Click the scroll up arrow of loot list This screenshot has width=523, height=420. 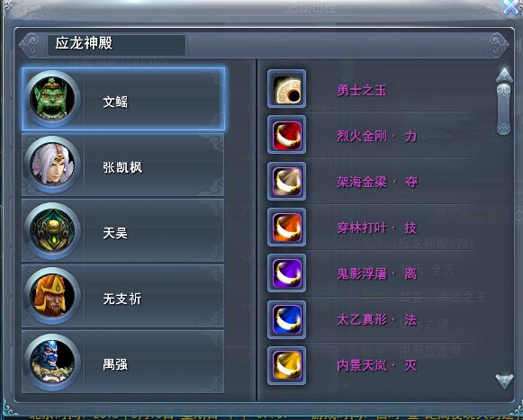(504, 75)
